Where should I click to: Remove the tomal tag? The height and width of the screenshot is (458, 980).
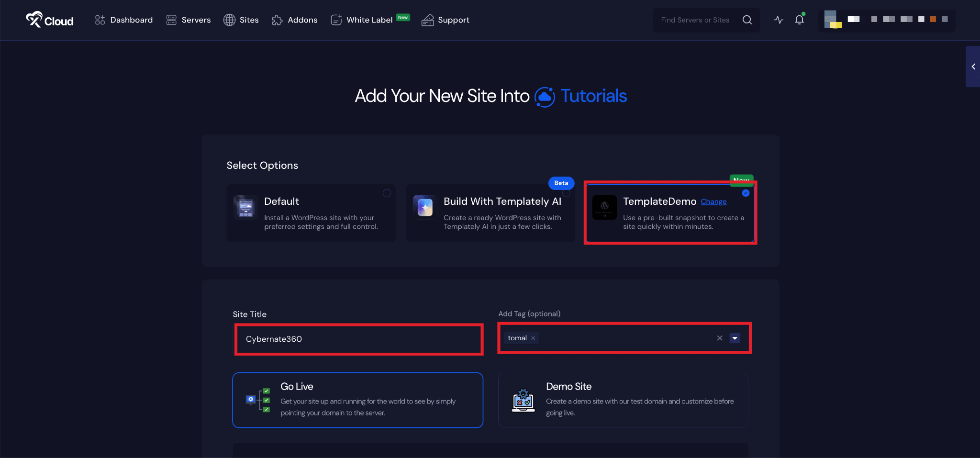[x=533, y=338]
